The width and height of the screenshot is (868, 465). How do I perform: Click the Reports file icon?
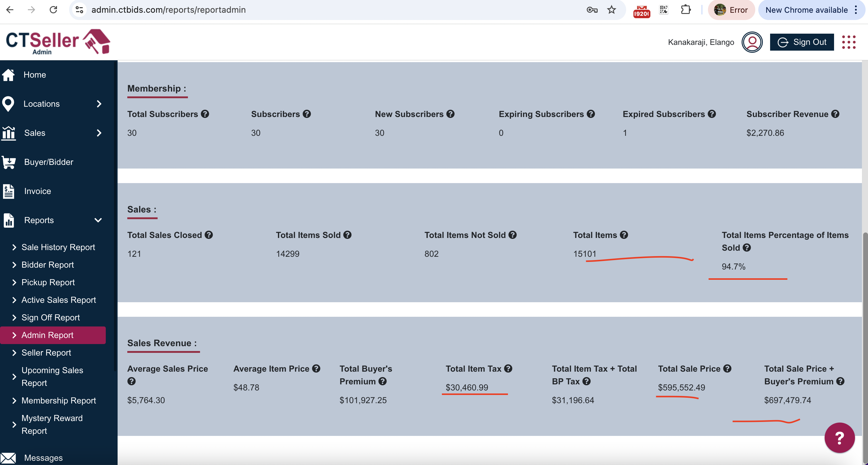pos(9,220)
